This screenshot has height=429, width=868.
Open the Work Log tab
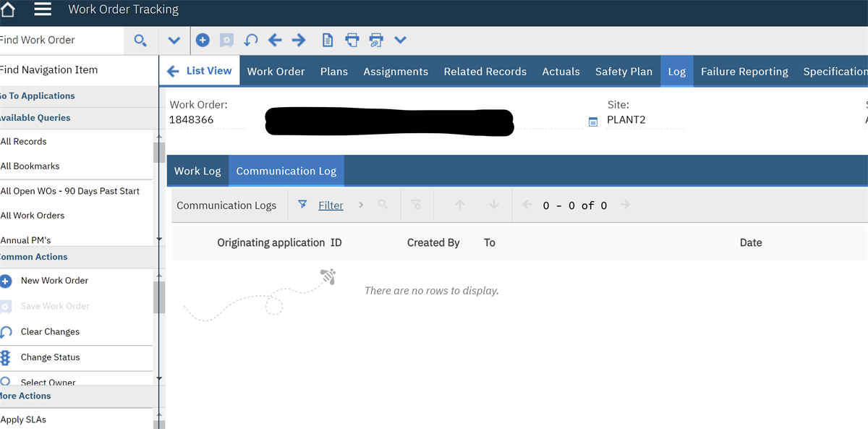(x=197, y=170)
